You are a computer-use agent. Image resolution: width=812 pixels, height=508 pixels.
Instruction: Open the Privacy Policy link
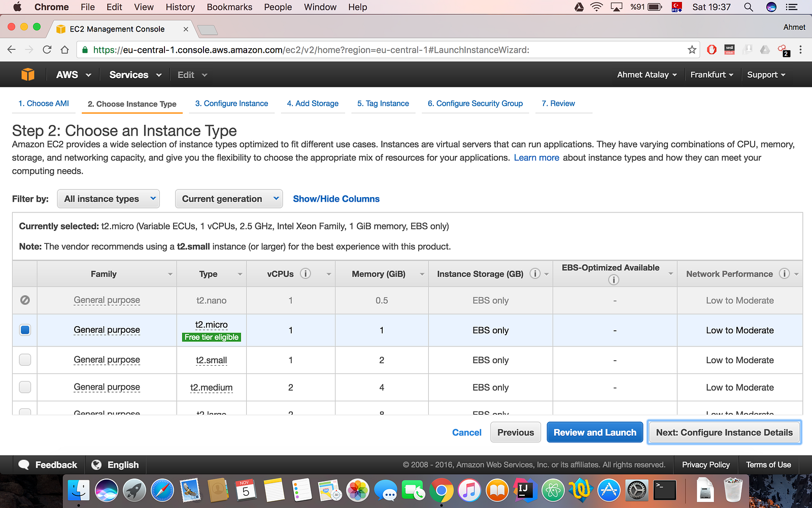(706, 465)
